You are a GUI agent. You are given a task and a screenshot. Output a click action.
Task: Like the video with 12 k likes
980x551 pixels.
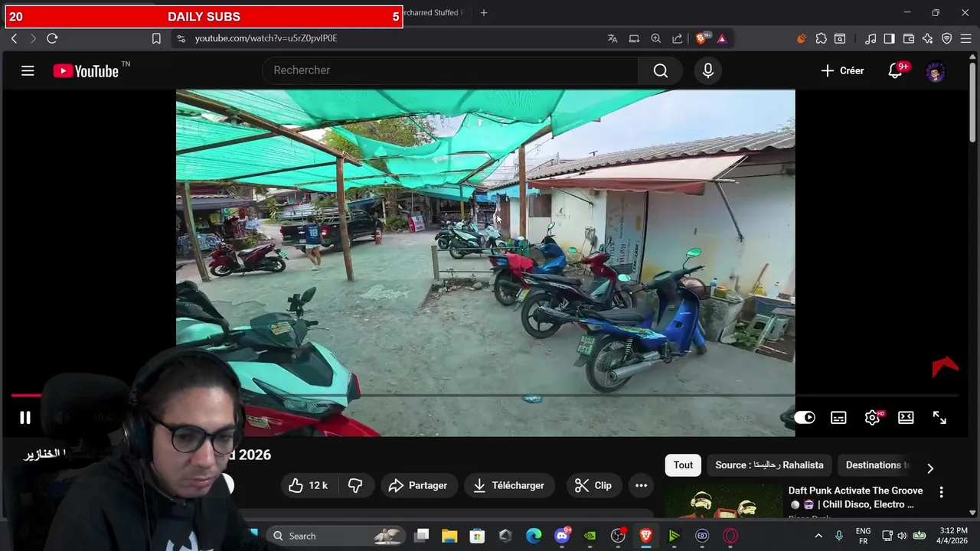(308, 485)
